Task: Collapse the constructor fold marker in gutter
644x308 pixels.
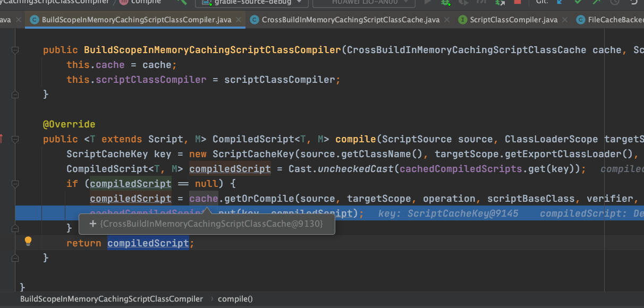Action: tap(15, 50)
